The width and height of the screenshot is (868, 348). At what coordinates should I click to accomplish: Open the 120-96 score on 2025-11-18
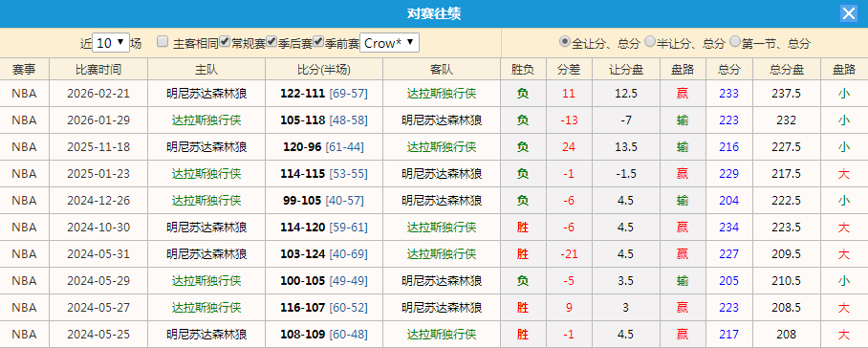click(303, 147)
